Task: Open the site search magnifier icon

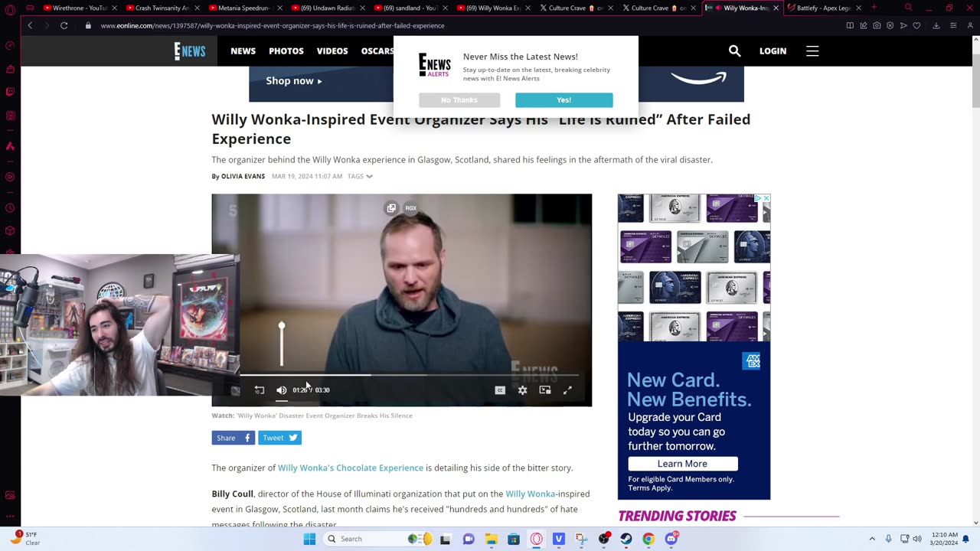Action: pyautogui.click(x=734, y=51)
